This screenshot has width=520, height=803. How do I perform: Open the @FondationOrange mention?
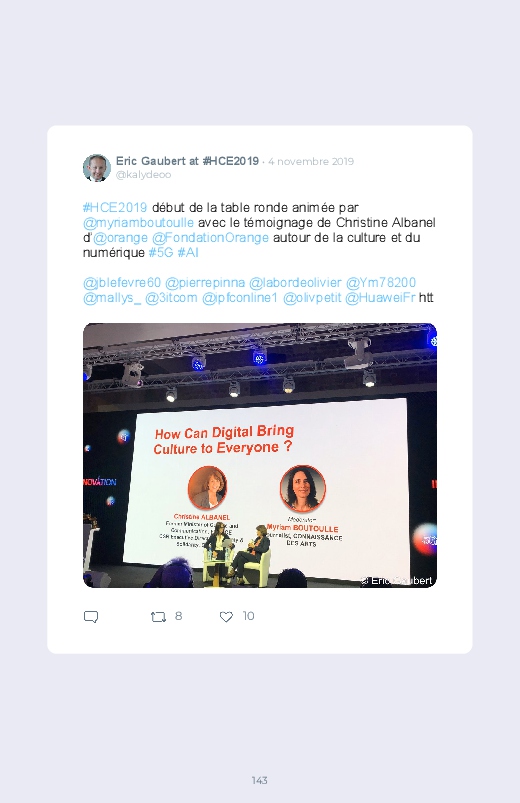(x=210, y=238)
